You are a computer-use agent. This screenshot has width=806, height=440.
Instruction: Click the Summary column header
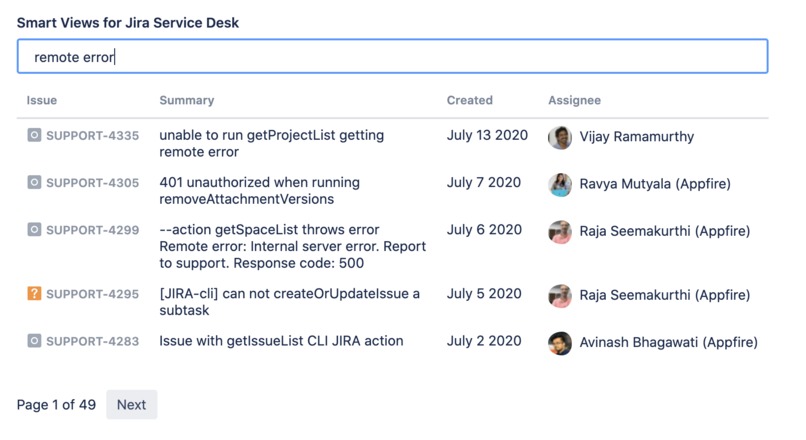coord(187,100)
